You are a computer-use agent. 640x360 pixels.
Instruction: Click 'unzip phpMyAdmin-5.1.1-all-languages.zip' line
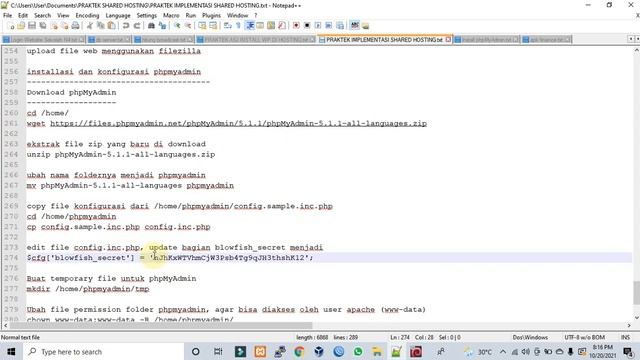(x=121, y=154)
